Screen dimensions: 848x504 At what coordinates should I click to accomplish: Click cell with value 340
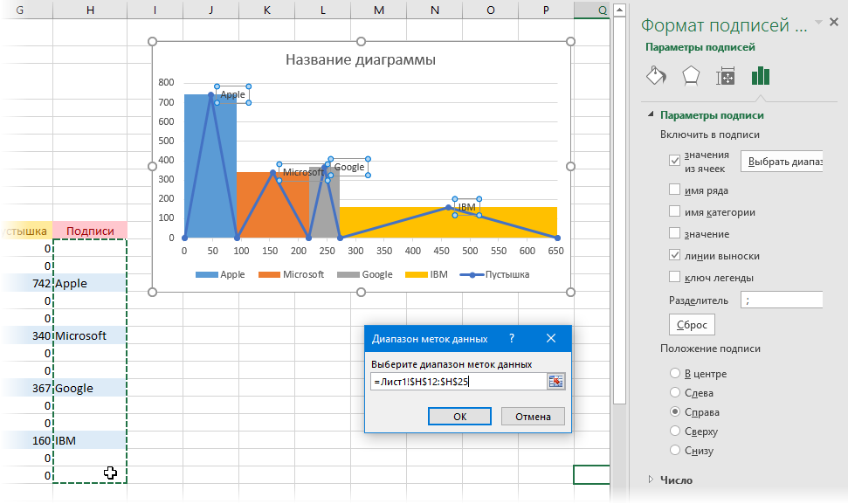tap(28, 335)
